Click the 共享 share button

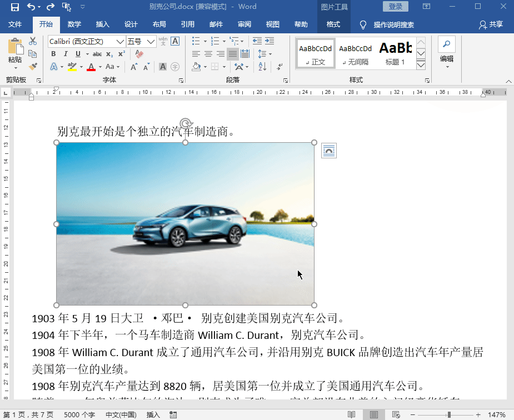click(491, 24)
